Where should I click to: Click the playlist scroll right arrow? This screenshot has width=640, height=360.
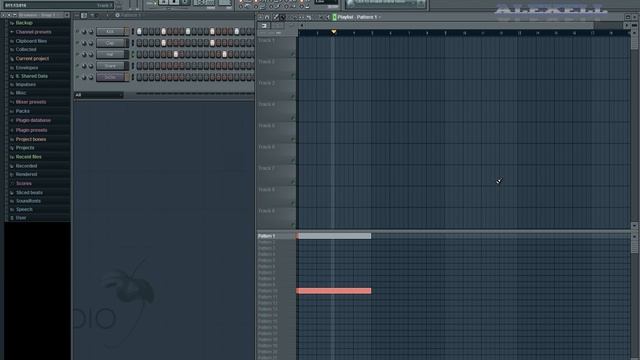pyautogui.click(x=627, y=26)
